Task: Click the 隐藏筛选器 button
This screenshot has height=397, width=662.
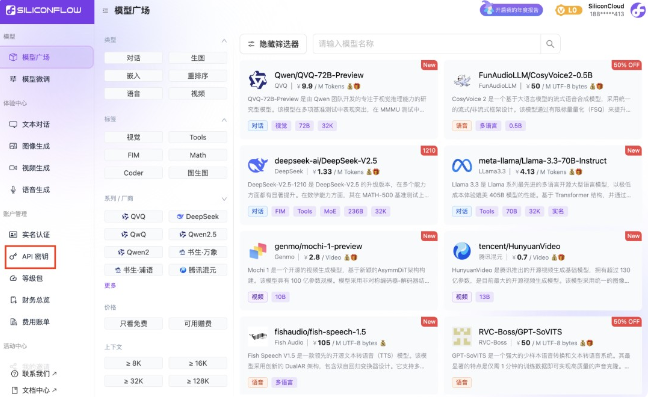Action: point(273,44)
